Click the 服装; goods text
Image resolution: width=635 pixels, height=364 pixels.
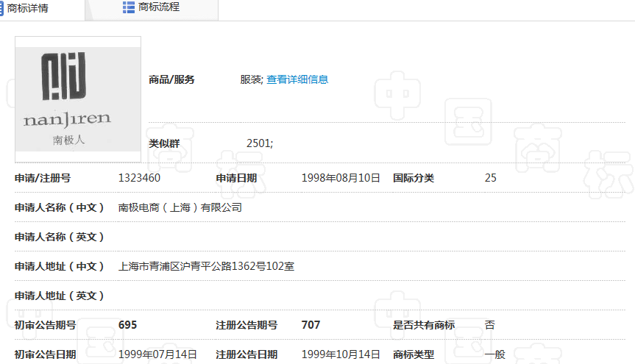pyautogui.click(x=251, y=79)
